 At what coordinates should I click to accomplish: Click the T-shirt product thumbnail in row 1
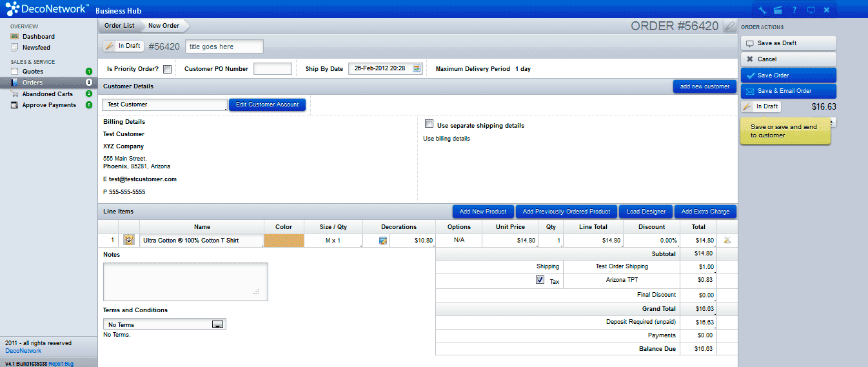128,240
